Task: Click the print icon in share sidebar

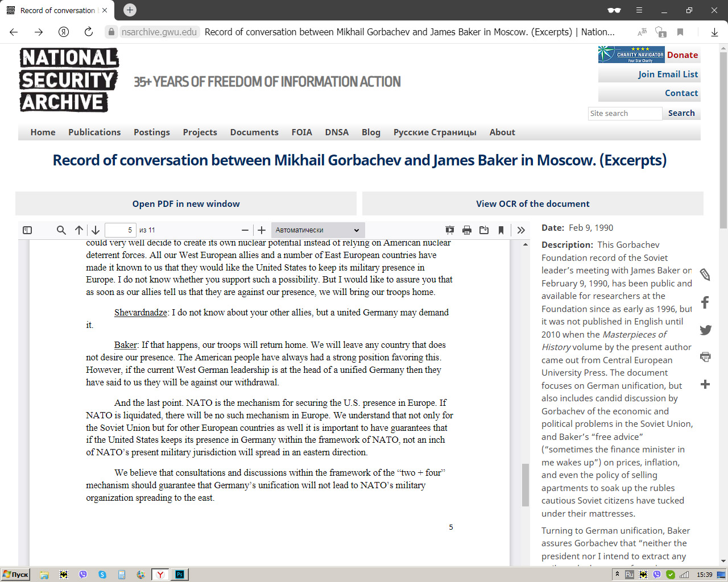Action: pyautogui.click(x=705, y=357)
